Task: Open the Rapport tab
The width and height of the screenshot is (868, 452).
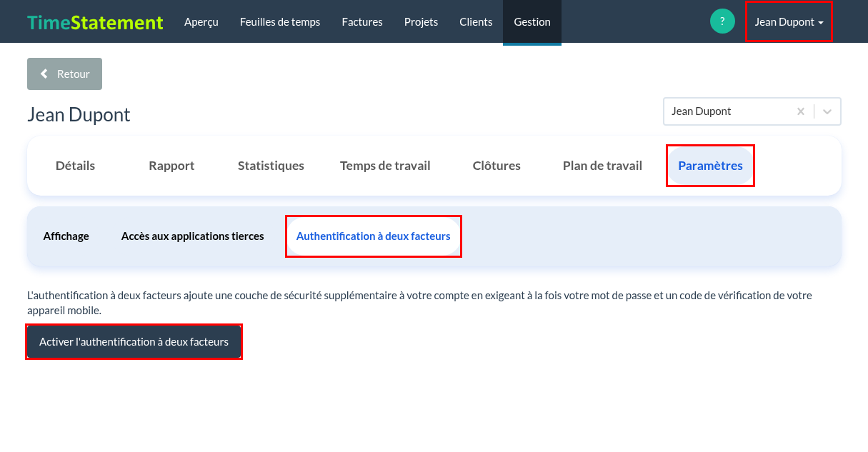Action: (171, 166)
